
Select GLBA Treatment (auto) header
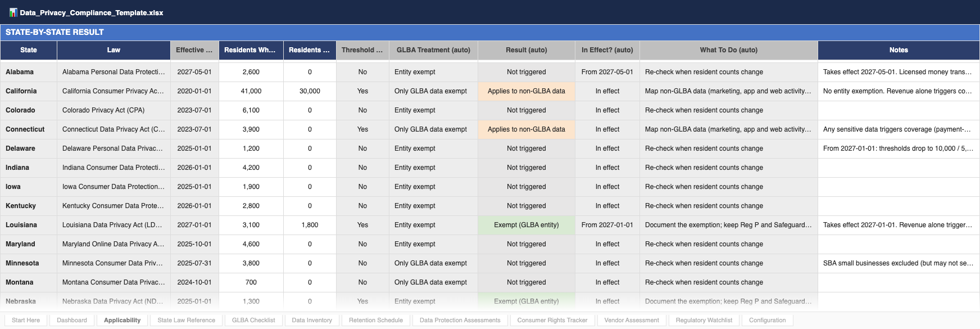pyautogui.click(x=433, y=50)
